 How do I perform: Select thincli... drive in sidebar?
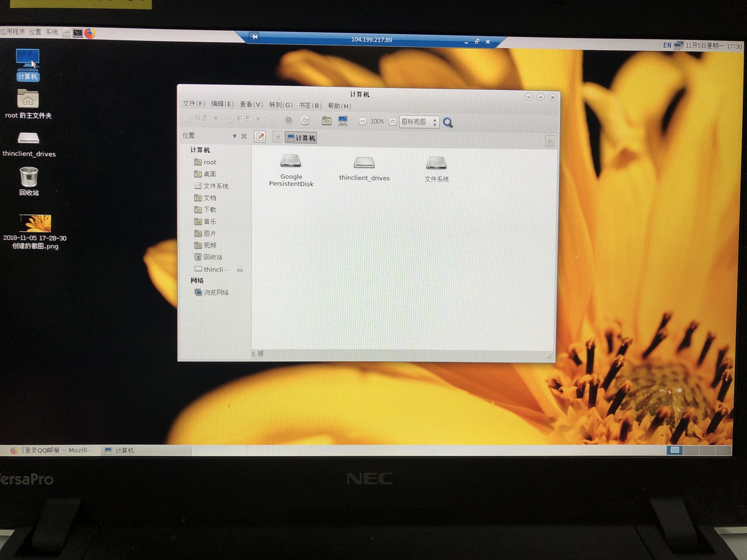coord(212,269)
